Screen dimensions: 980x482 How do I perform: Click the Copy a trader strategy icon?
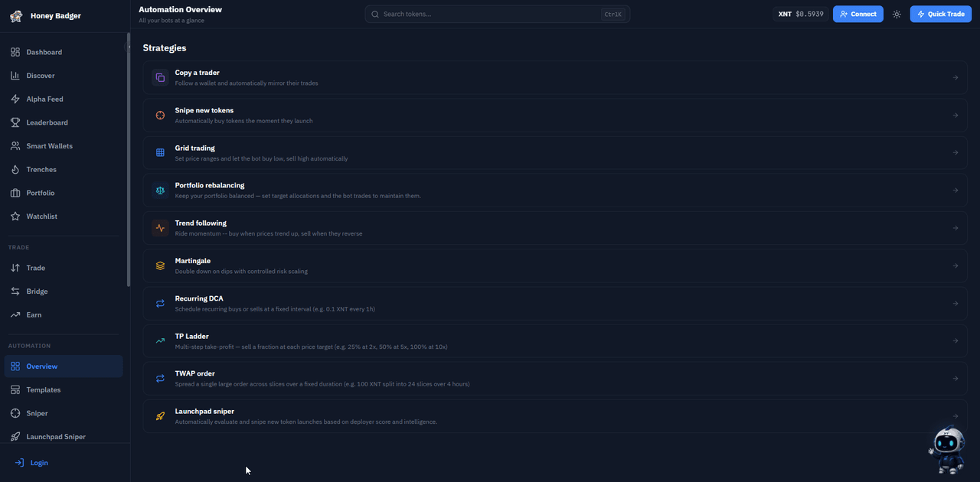coord(160,77)
